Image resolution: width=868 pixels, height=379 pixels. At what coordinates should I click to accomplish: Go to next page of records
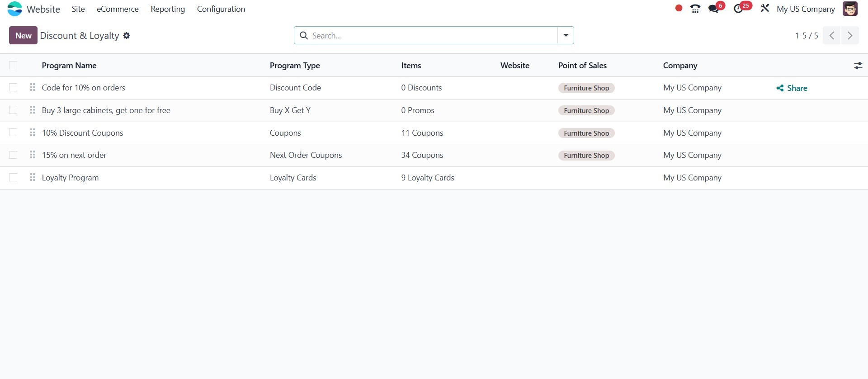[850, 35]
